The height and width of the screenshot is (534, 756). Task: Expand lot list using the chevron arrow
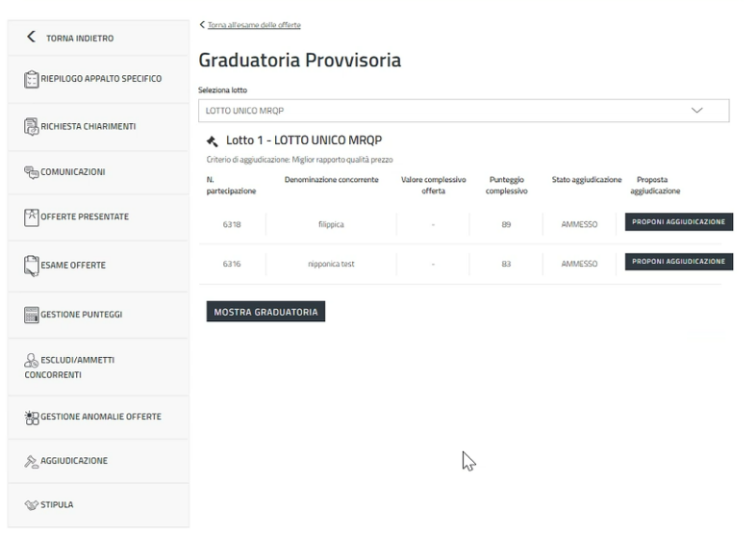(x=697, y=111)
